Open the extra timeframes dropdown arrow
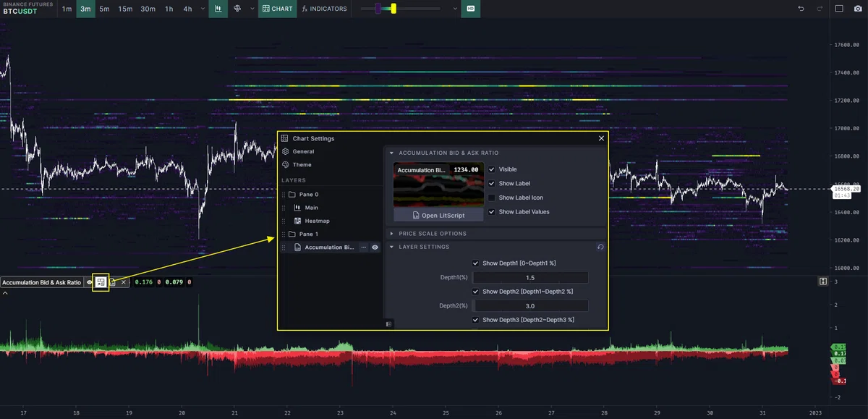Image resolution: width=868 pixels, height=419 pixels. [202, 9]
